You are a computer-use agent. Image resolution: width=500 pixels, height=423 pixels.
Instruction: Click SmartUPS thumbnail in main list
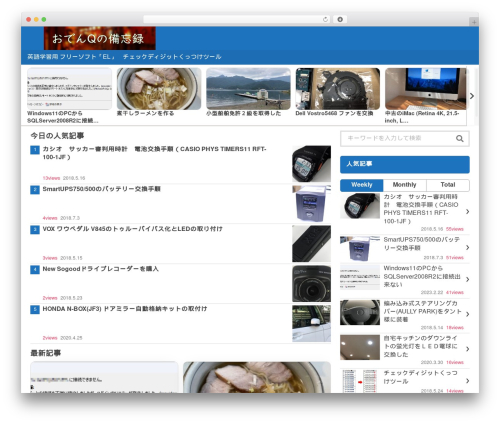coord(312,204)
